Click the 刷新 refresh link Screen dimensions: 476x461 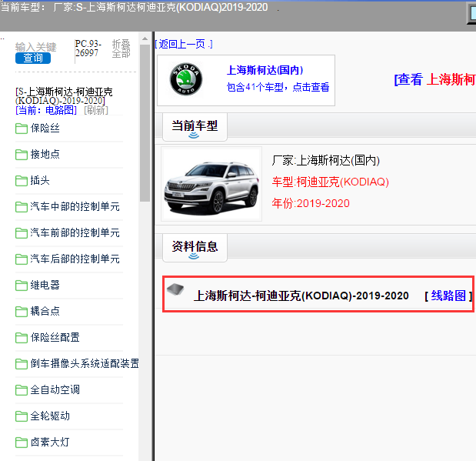point(96,110)
